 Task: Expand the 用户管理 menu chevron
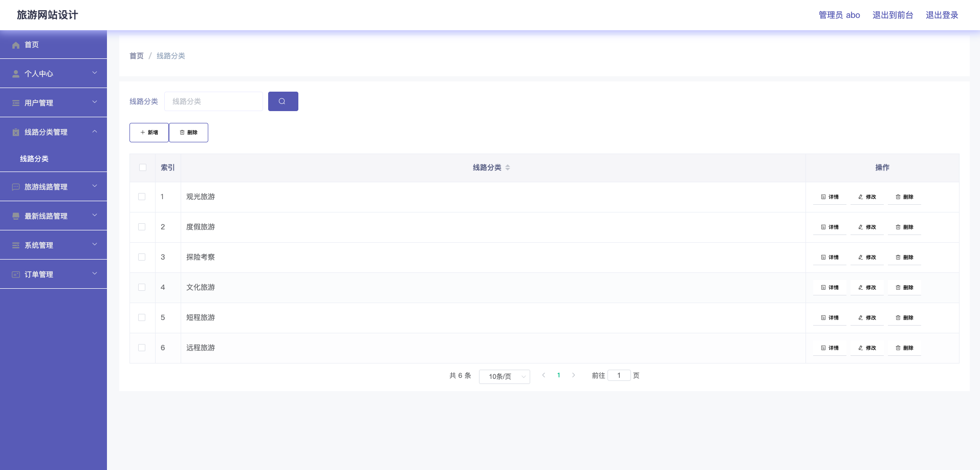click(95, 102)
